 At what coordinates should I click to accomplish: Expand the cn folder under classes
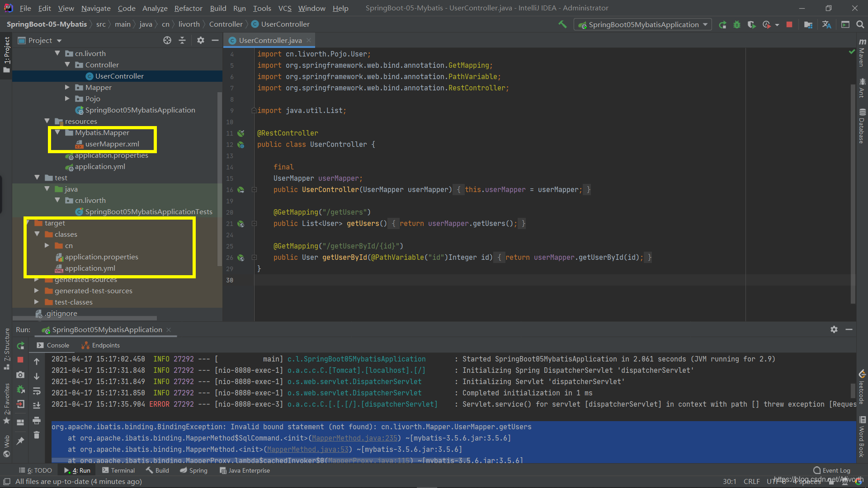tap(47, 245)
